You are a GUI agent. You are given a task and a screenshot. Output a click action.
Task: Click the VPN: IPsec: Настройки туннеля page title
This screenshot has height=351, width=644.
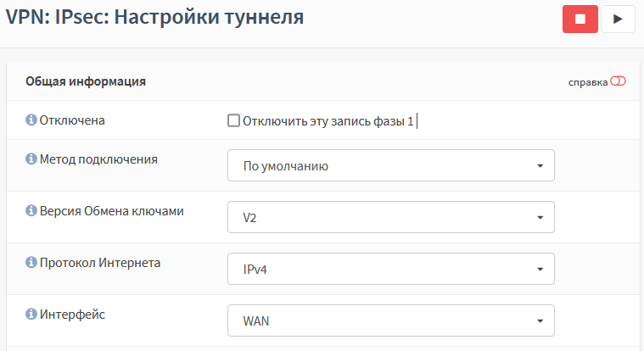coord(154,17)
